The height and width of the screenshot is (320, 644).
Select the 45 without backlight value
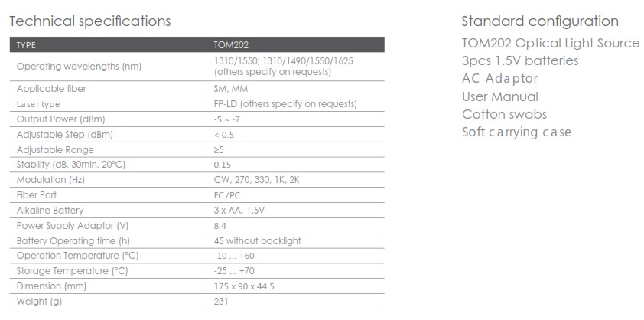pyautogui.click(x=258, y=240)
